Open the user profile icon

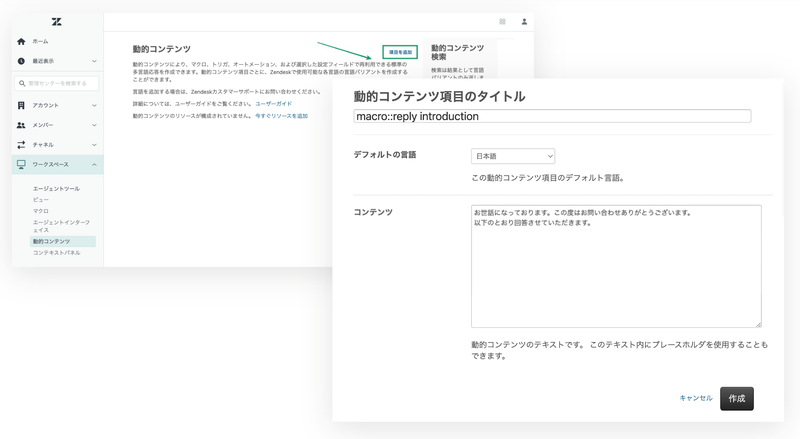point(524,21)
